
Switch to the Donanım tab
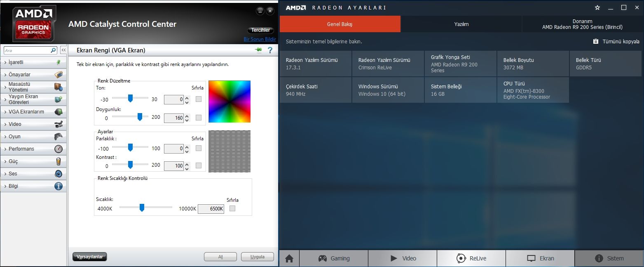pos(582,24)
